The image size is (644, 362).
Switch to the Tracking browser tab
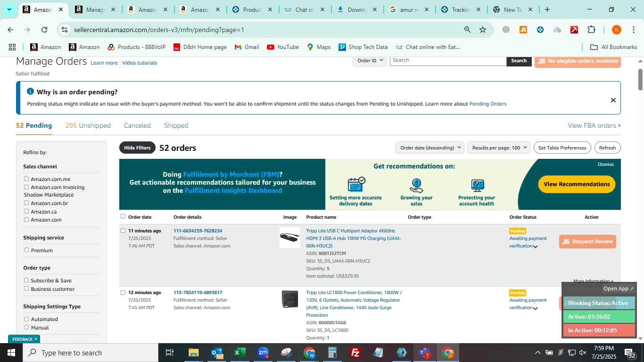coord(461,9)
